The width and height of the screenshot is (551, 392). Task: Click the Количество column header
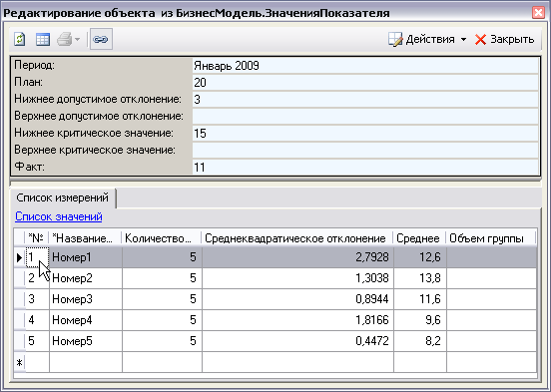[x=162, y=238]
